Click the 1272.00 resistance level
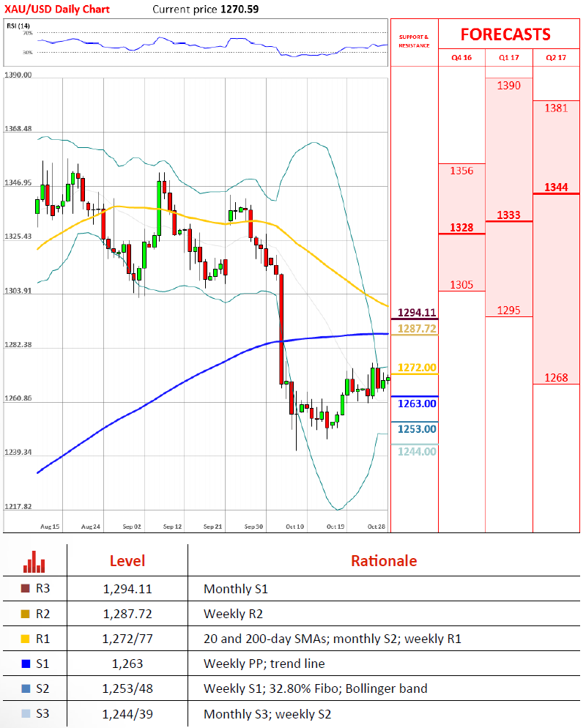The image size is (586, 728). pyautogui.click(x=417, y=368)
